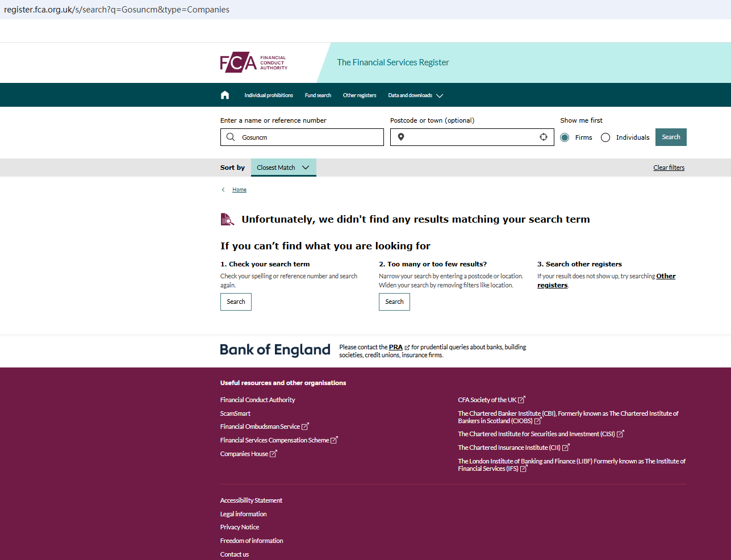Click external icon after Financial Services (IFS)

[524, 469]
